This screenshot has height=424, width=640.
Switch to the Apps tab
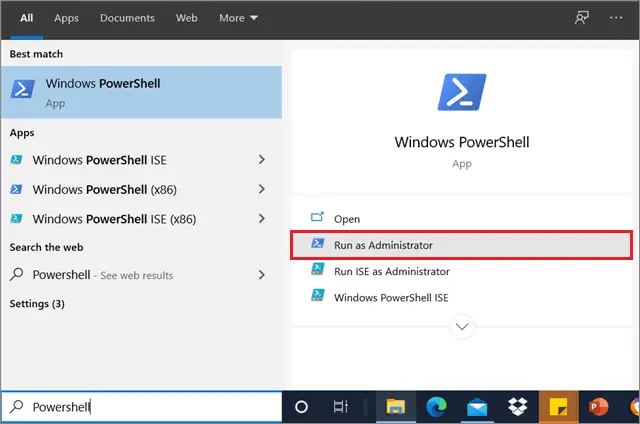(66, 18)
